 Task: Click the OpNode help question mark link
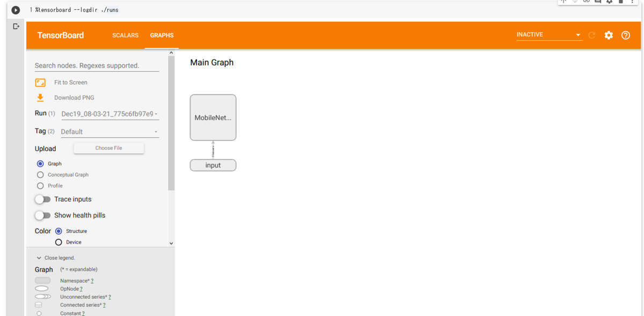pos(81,289)
